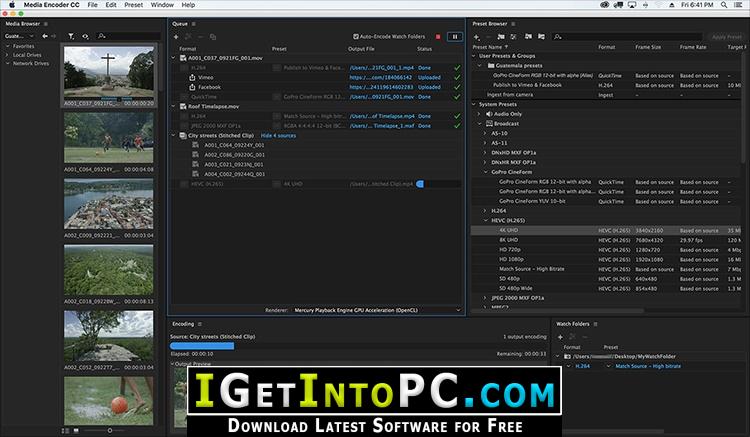The image size is (750, 437).
Task: Collapse the HEVC (H.265) preset group
Action: coord(486,220)
